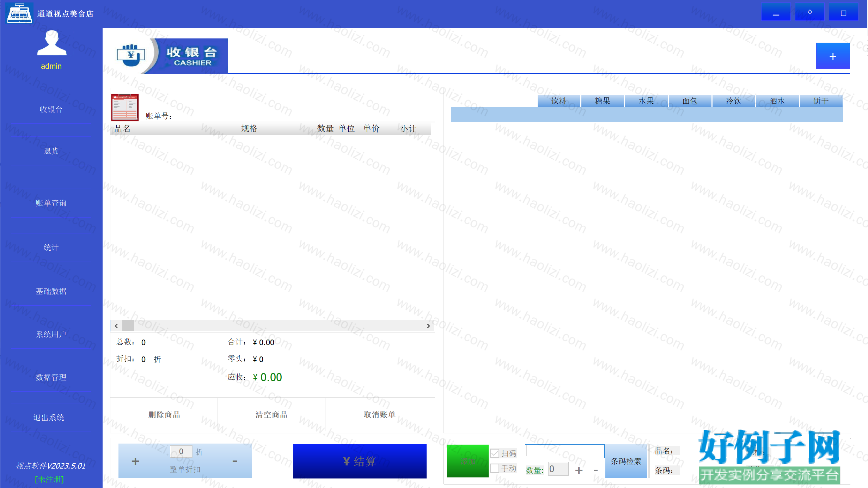Increase whole-order discount with plus icon

click(x=135, y=461)
